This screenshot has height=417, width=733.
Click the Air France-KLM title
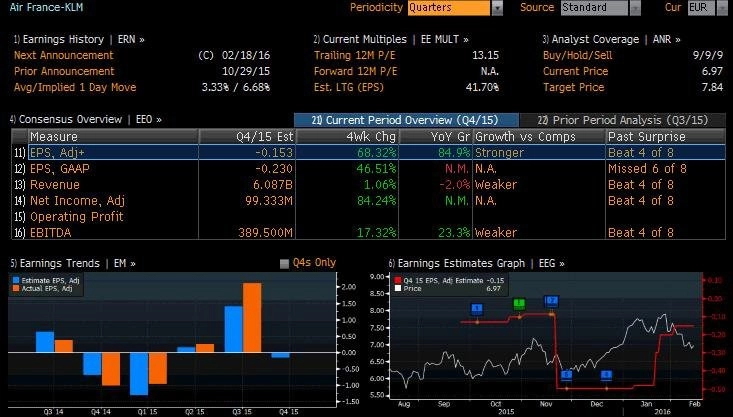(46, 7)
